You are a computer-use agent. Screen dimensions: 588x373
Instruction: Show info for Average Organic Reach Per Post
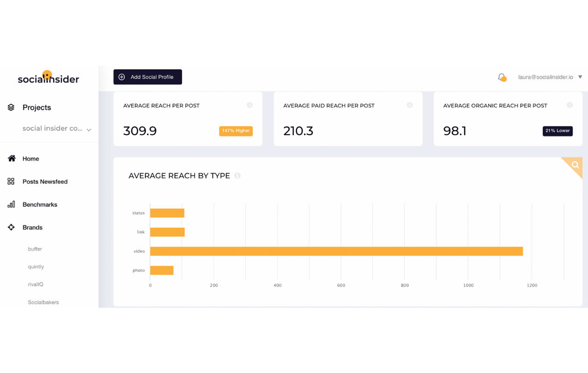coord(570,105)
